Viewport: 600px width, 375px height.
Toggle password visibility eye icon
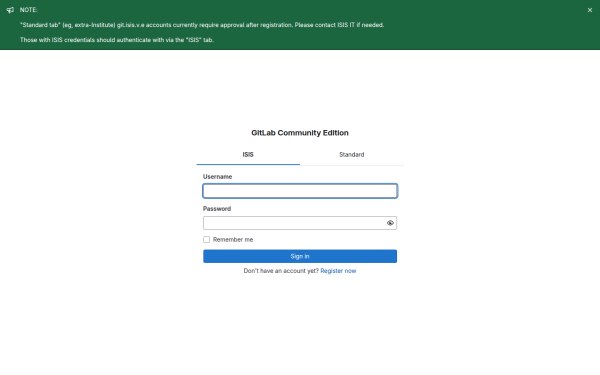[390, 223]
